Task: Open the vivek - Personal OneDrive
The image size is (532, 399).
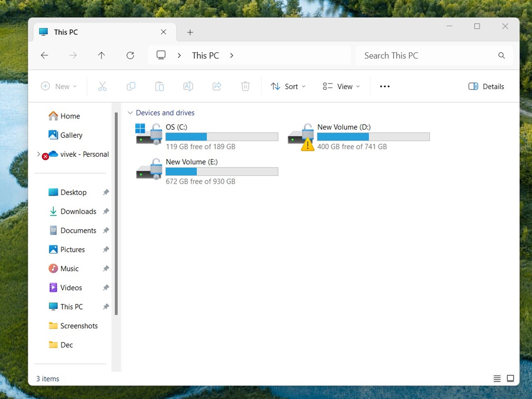Action: [84, 154]
